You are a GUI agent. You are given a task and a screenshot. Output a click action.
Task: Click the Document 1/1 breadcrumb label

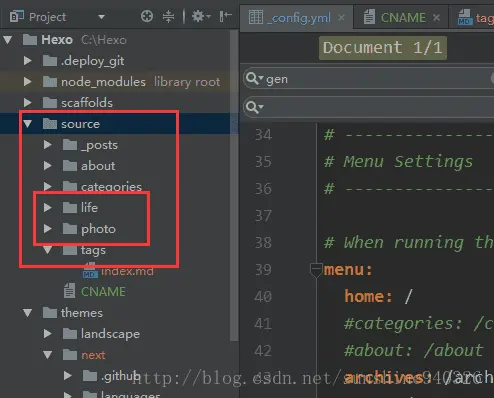383,48
